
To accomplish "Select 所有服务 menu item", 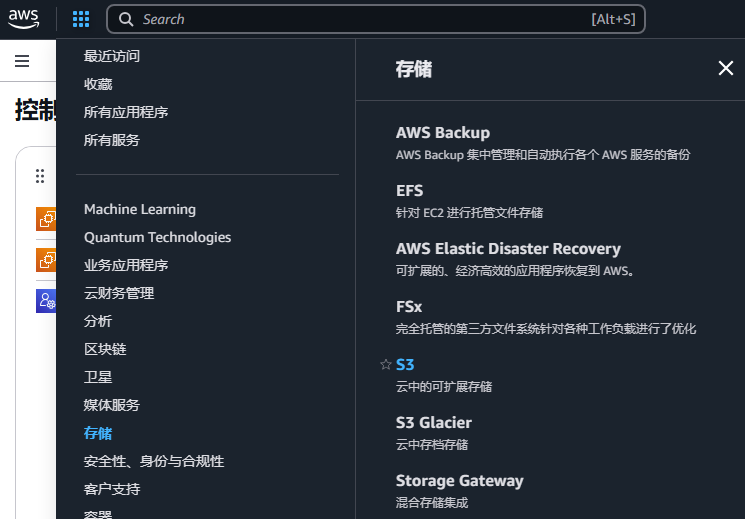I will pyautogui.click(x=112, y=140).
